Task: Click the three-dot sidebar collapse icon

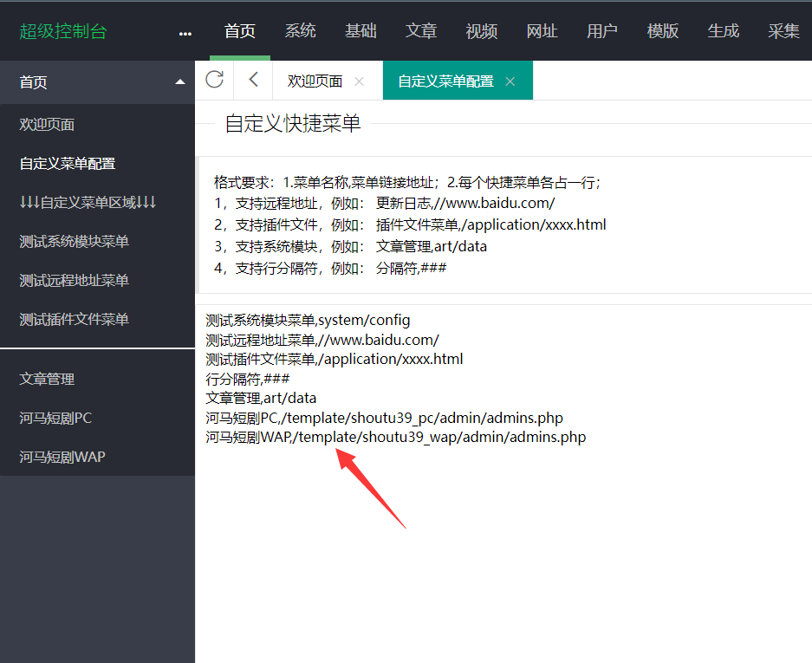Action: pos(185,34)
